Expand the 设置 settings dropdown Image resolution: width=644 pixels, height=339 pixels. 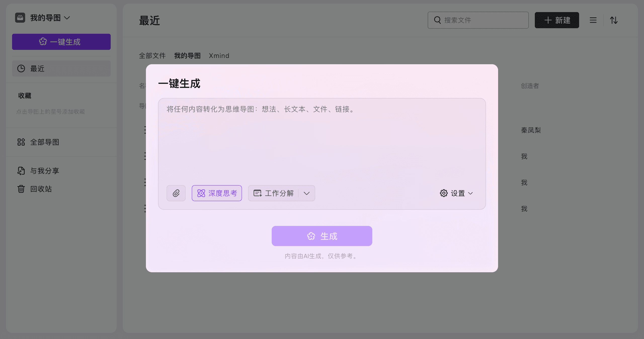click(x=470, y=193)
